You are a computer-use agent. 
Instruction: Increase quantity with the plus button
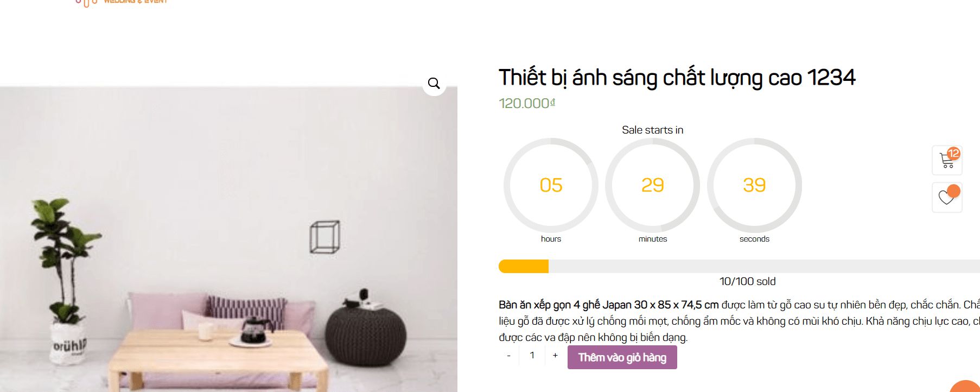(555, 356)
